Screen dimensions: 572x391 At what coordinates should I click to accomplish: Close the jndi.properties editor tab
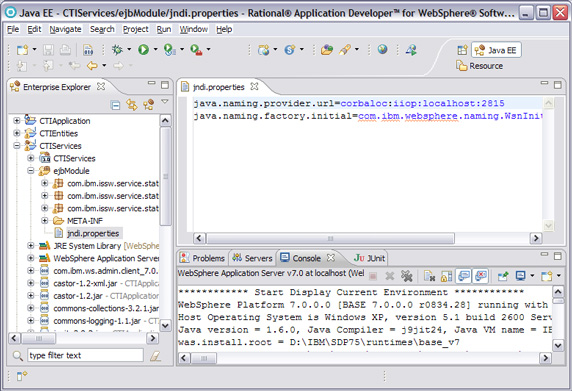(254, 86)
